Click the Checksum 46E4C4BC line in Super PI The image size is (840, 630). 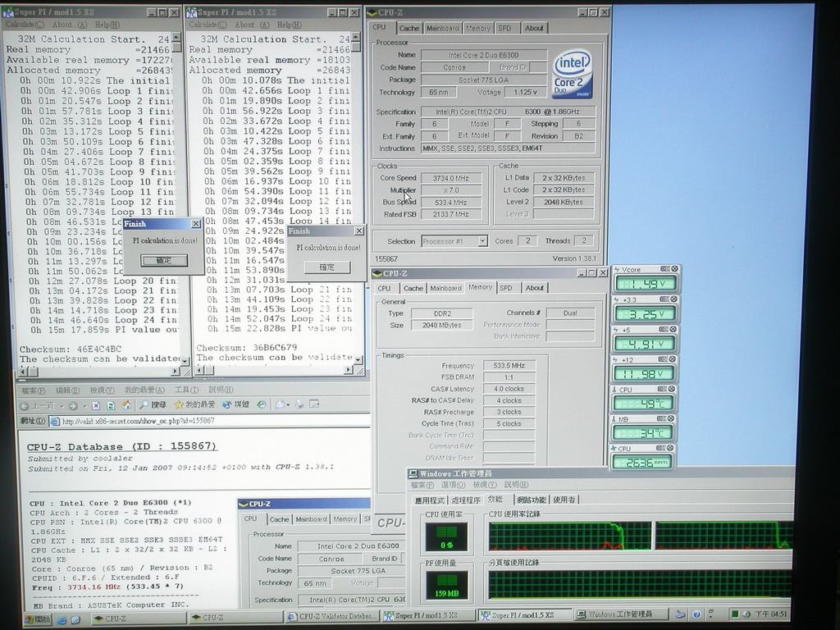(x=71, y=349)
